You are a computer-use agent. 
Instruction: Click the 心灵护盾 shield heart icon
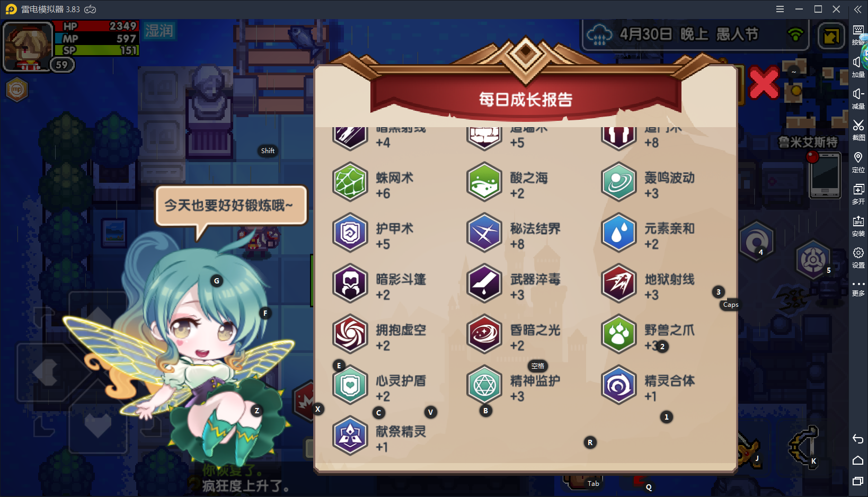tap(350, 385)
